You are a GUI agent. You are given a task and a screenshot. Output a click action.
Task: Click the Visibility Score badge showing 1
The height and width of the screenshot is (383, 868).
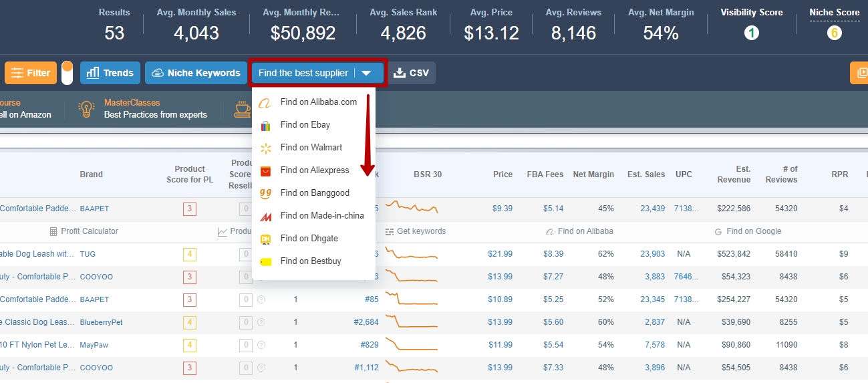pyautogui.click(x=752, y=33)
